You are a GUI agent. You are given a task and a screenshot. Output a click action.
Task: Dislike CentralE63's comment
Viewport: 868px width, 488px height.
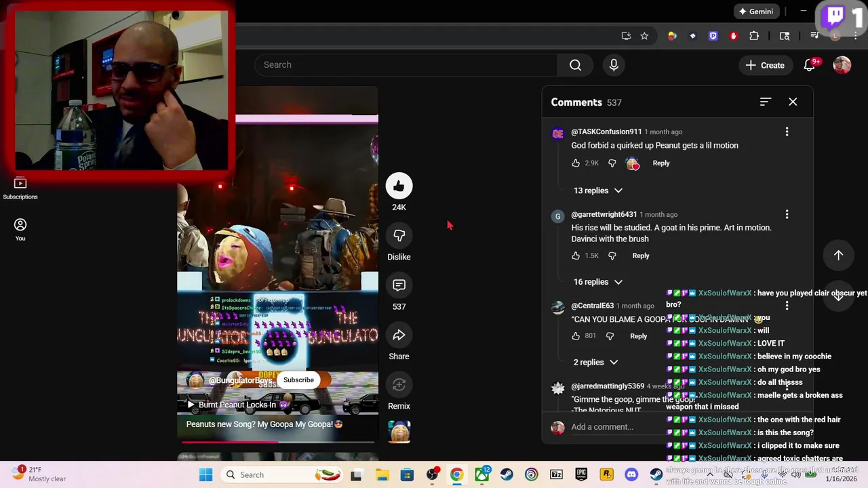coord(610,336)
